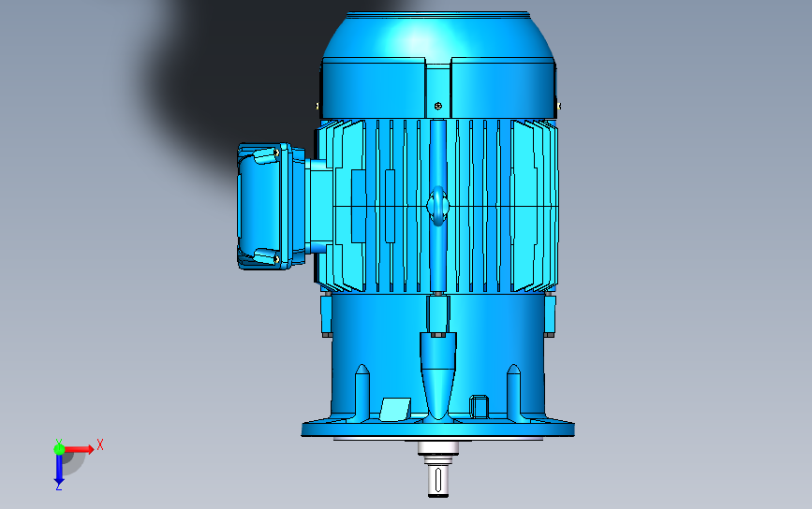Viewport: 812px width, 509px height.
Task: Click the blue Z axis arrow of the coordinate triad
Action: tap(59, 470)
